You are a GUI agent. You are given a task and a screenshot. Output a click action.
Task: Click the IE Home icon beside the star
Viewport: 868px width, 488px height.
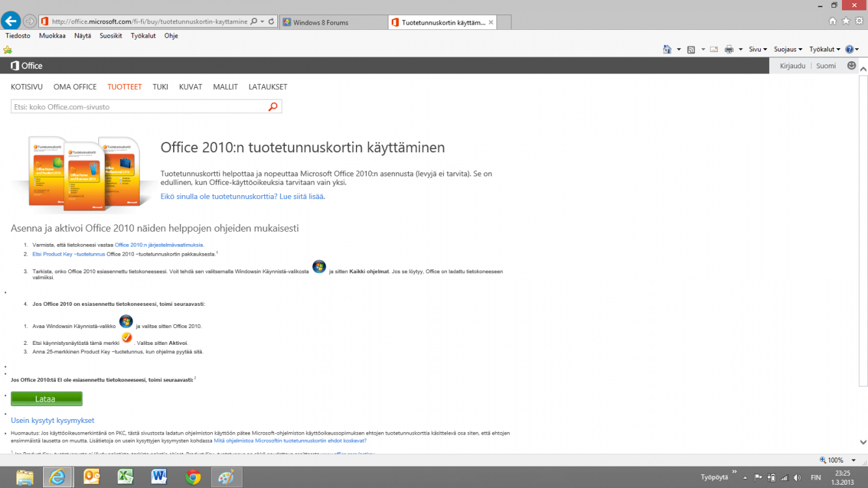coord(833,21)
